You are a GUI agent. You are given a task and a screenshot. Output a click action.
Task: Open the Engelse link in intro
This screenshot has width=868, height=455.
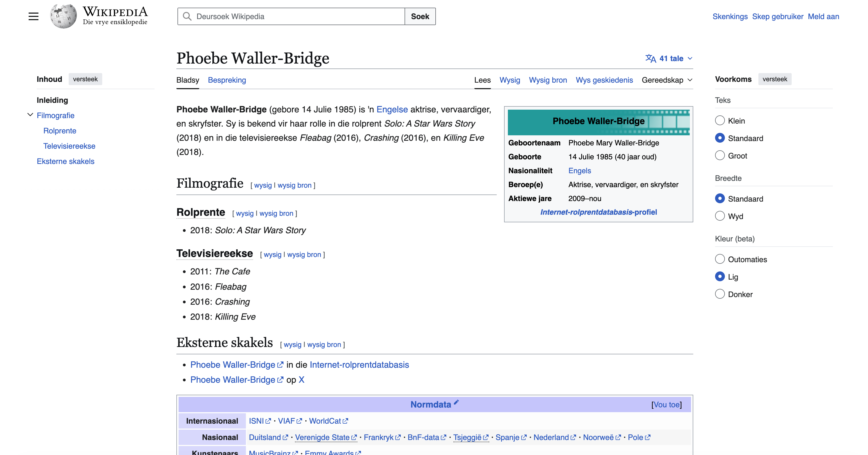coord(392,109)
